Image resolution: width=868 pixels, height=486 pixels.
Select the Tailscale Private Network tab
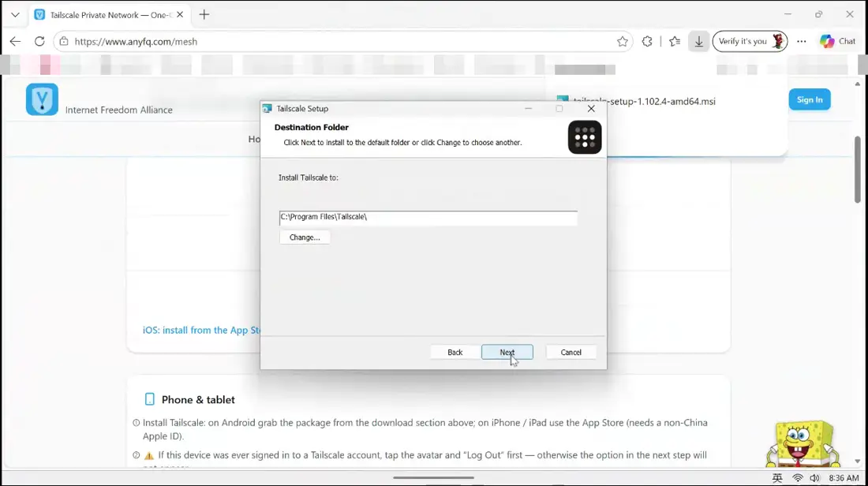(x=109, y=15)
